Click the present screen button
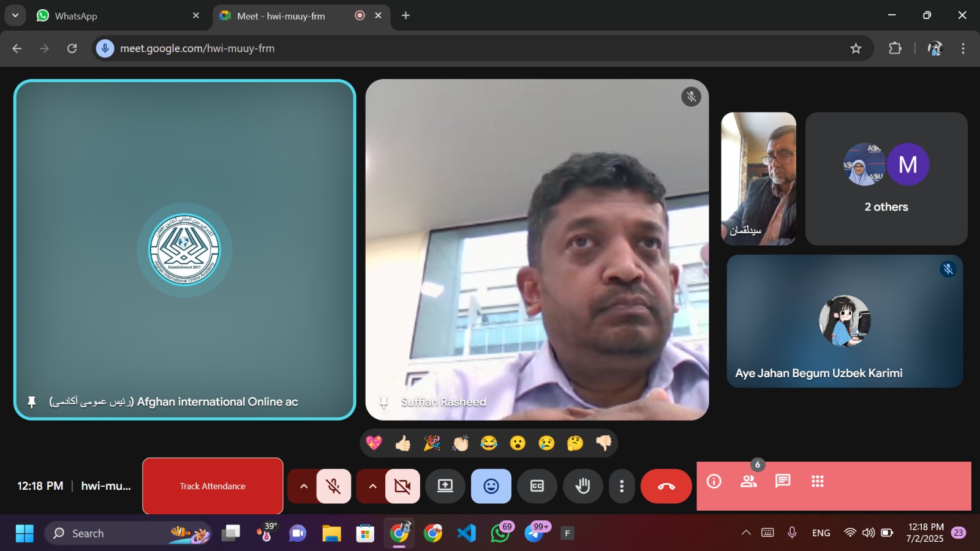This screenshot has width=980, height=551. [445, 486]
